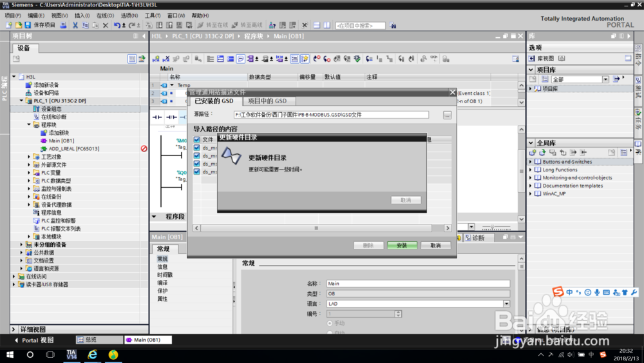Click the save project floppy icon
Image resolution: width=644 pixels, height=363 pixels.
[x=28, y=25]
